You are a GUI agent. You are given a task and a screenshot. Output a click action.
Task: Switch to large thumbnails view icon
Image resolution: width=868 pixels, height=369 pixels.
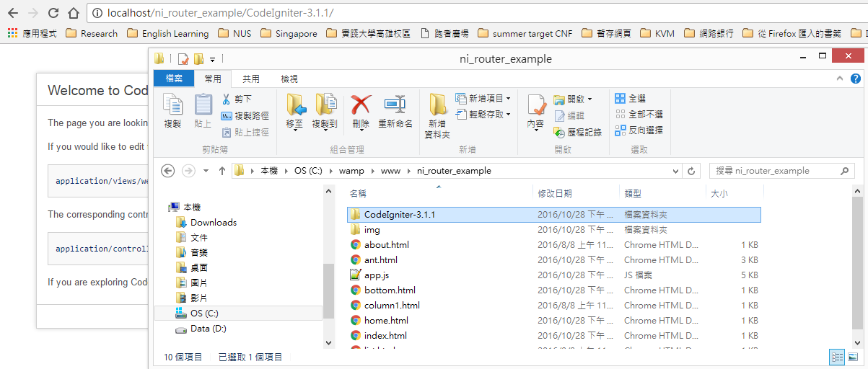click(853, 357)
